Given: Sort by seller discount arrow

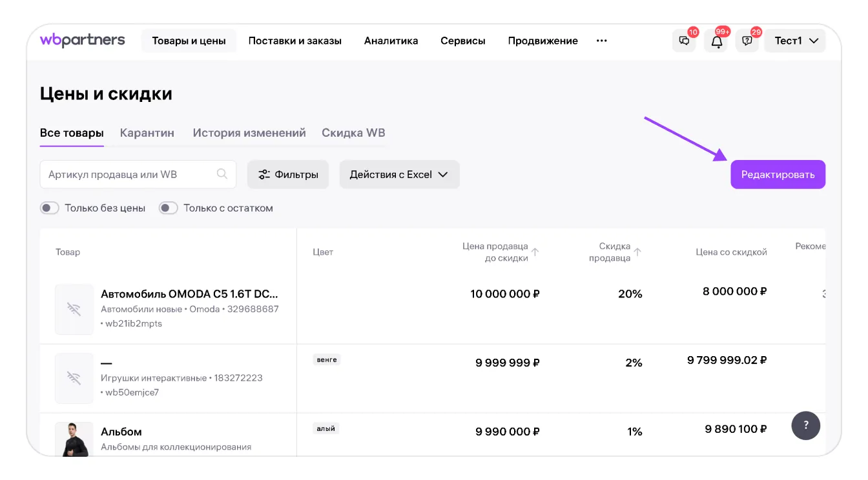Looking at the screenshot, I should 637,252.
